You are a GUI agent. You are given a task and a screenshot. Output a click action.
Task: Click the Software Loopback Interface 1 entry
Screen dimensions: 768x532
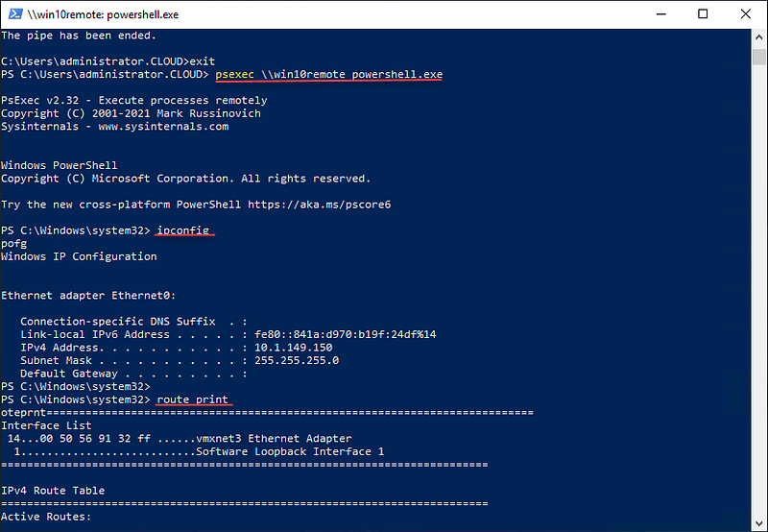pyautogui.click(x=290, y=451)
